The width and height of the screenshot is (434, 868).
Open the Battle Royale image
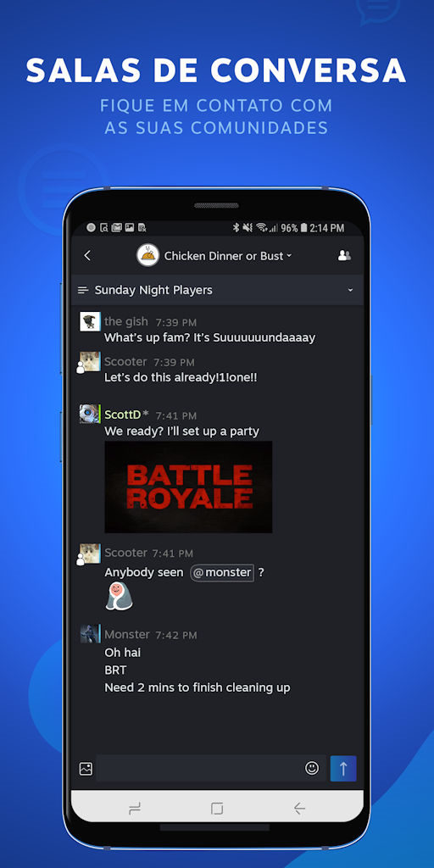(x=188, y=487)
